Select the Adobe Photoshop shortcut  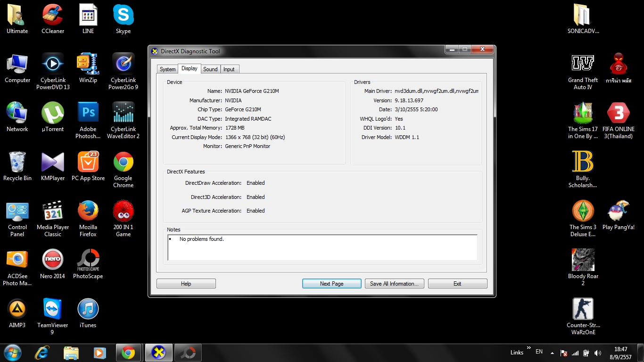(88, 121)
